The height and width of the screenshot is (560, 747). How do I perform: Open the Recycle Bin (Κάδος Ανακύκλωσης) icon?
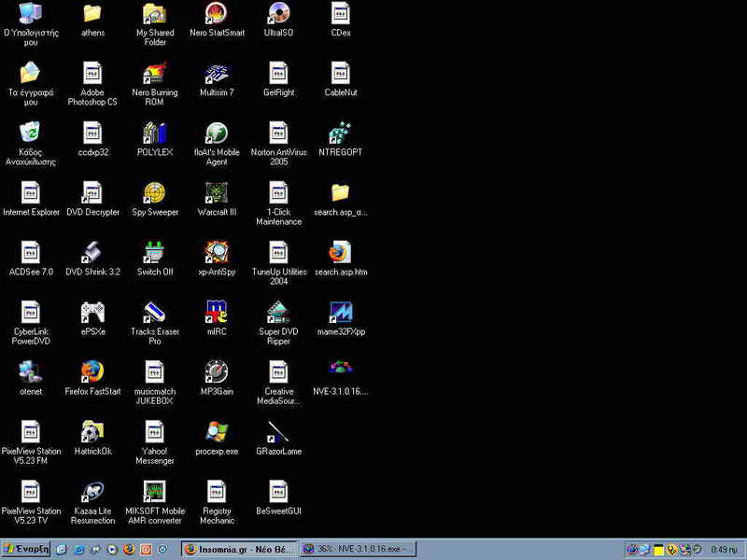pyautogui.click(x=30, y=133)
